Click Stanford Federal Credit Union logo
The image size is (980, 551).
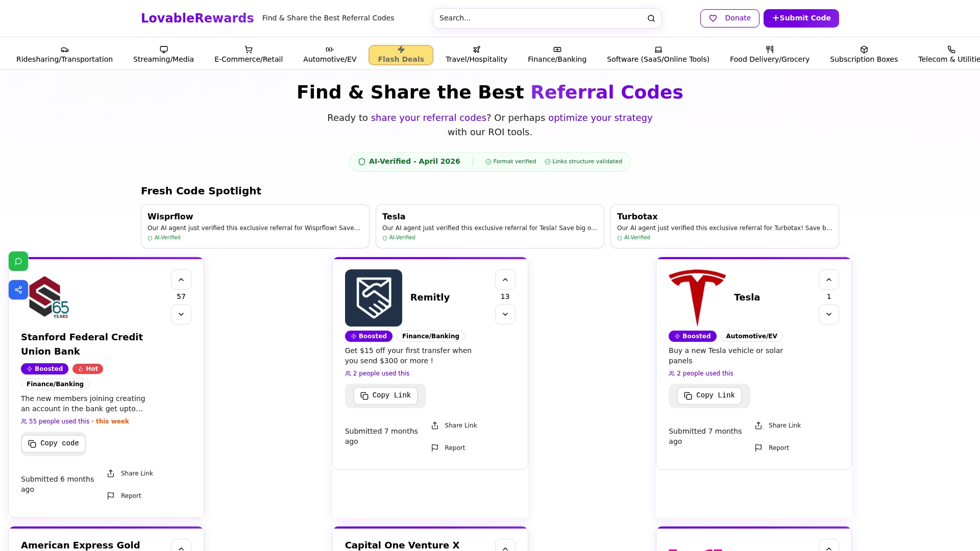point(49,297)
